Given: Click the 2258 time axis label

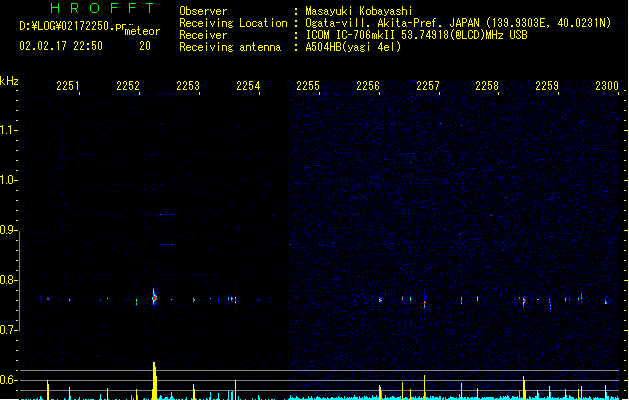Looking at the screenshot, I should click(487, 86).
